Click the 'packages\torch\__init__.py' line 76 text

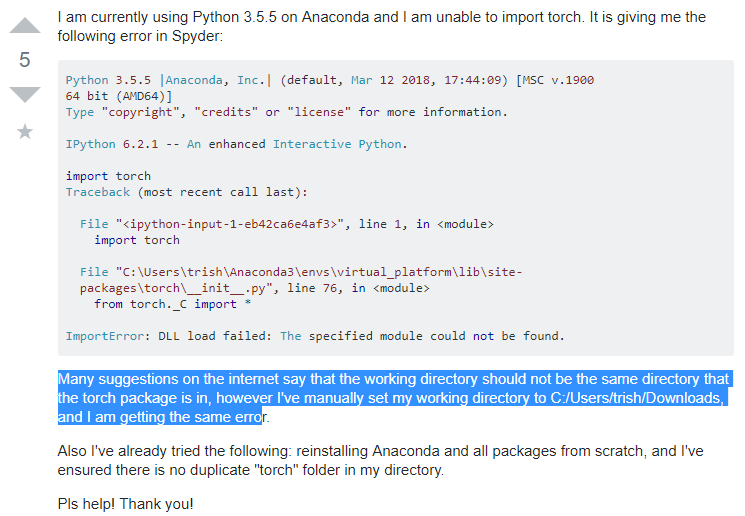click(255, 288)
